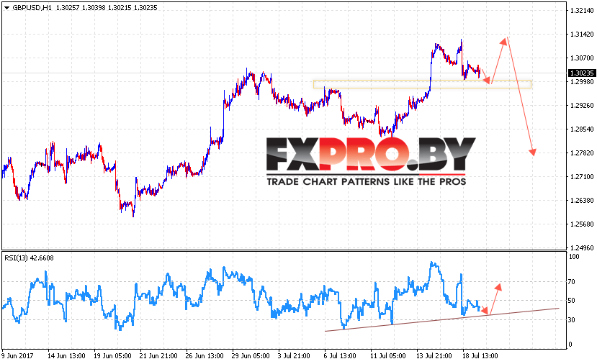Click the 11 Jul 05:00 time label
The height and width of the screenshot is (364, 597).
[x=388, y=356]
